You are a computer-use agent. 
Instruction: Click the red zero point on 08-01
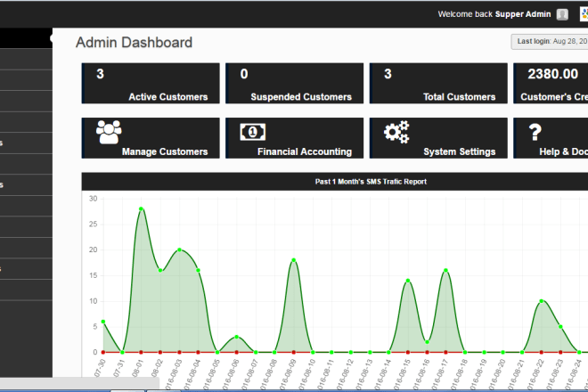[x=141, y=352]
